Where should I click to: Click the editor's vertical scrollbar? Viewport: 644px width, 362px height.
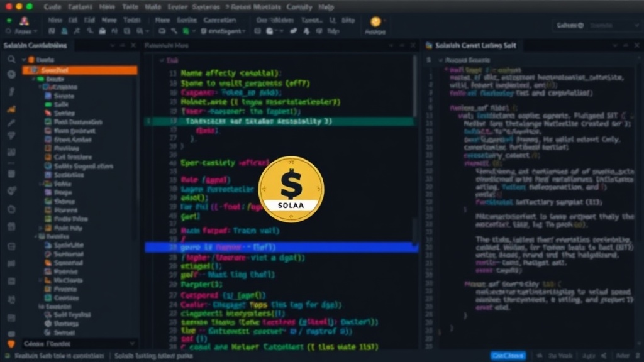[x=415, y=86]
